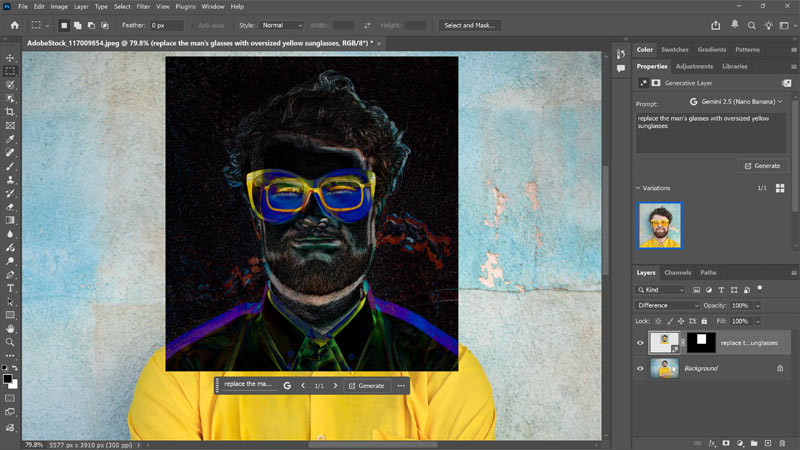The width and height of the screenshot is (800, 450).
Task: Open the Style dropdown set to Normal
Action: pos(282,25)
